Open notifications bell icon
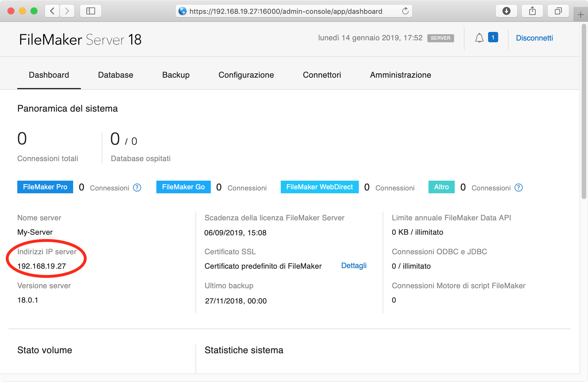 click(479, 38)
